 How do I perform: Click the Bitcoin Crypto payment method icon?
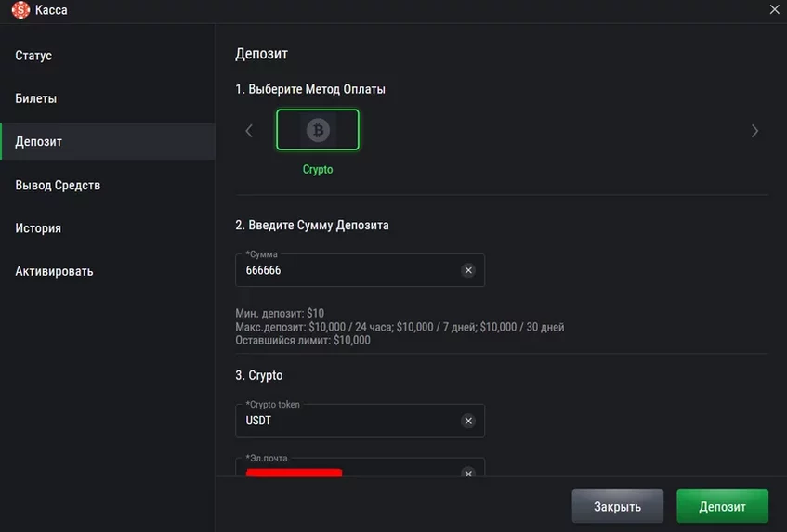(318, 131)
